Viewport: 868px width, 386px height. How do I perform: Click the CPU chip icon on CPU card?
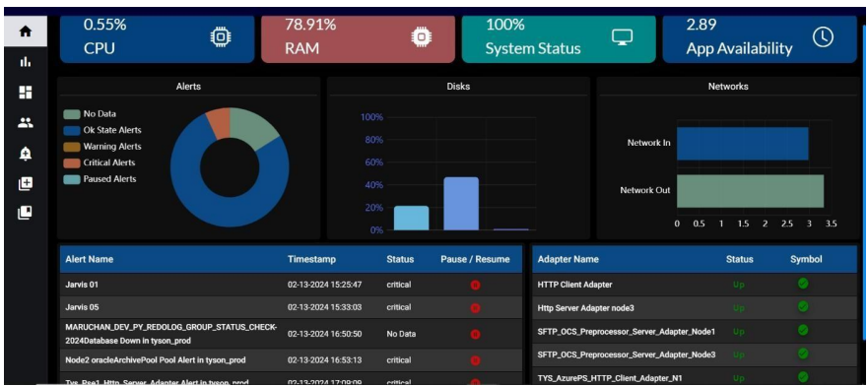(x=221, y=37)
